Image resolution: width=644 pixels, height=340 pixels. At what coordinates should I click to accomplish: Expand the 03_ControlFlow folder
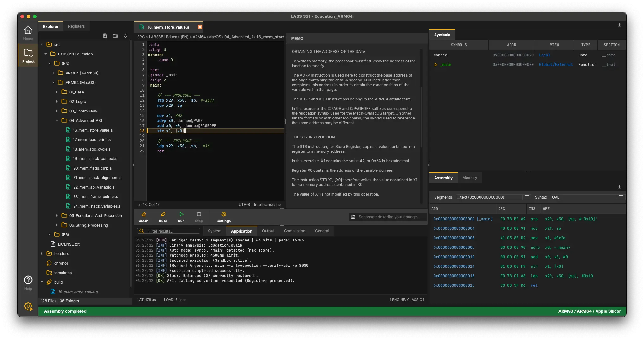57,111
